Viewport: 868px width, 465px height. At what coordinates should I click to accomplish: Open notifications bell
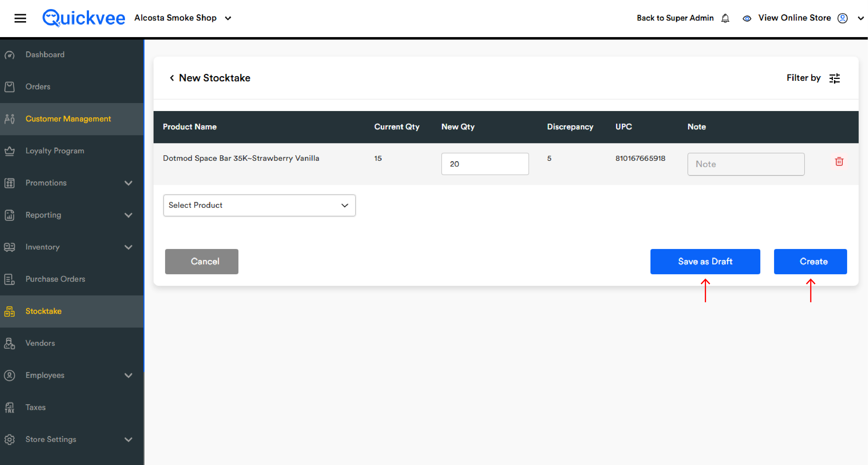pos(725,18)
